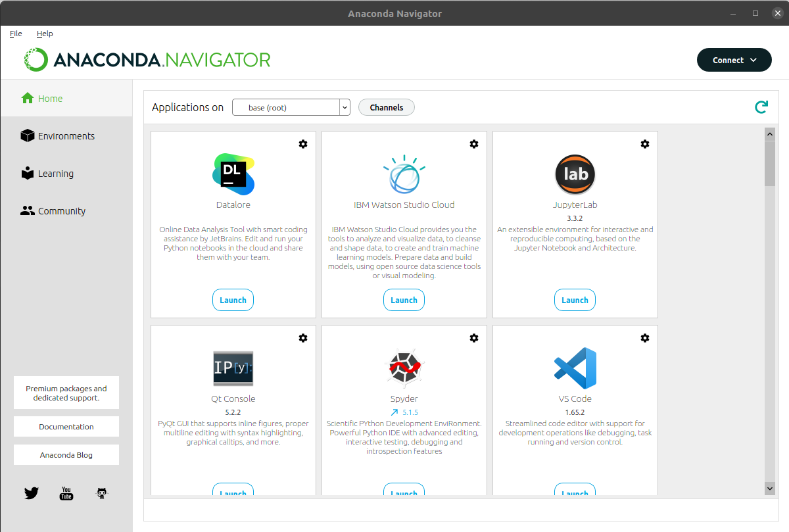Launch JupyterLab

pyautogui.click(x=575, y=300)
